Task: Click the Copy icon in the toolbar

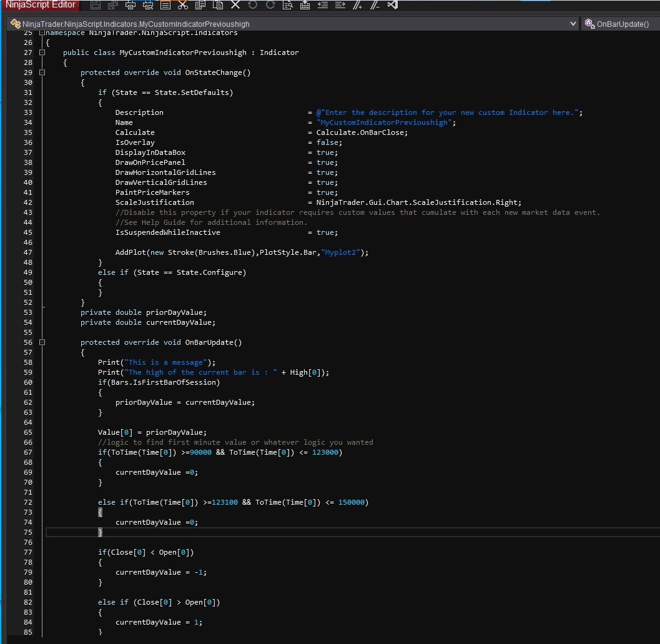Action: tap(200, 5)
